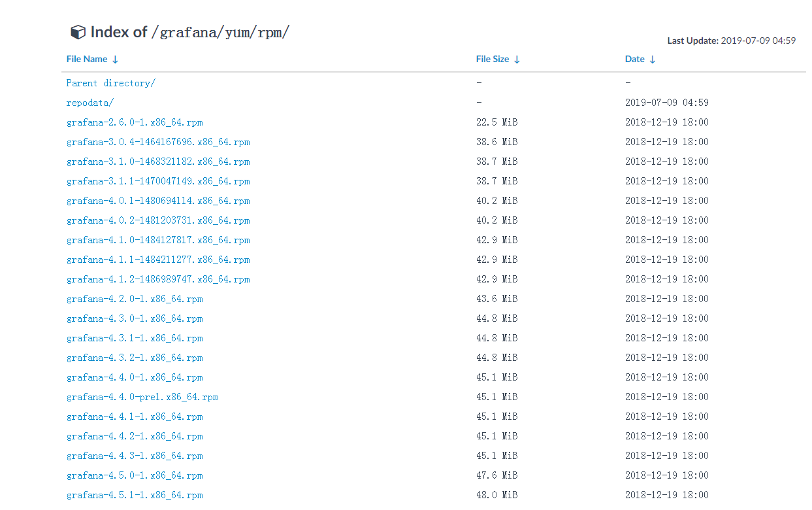
Task: Download grafana-4.4.0-pre1.x86_64.rpm
Action: point(142,397)
